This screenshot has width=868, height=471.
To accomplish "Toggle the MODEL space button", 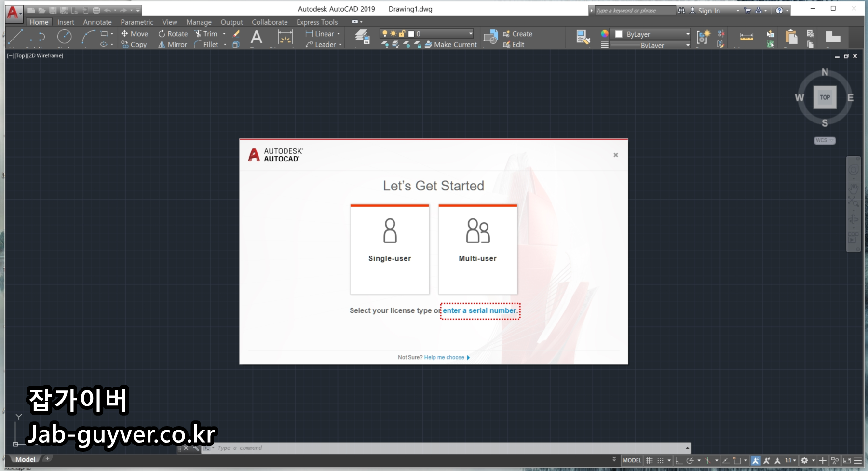I will (x=632, y=460).
